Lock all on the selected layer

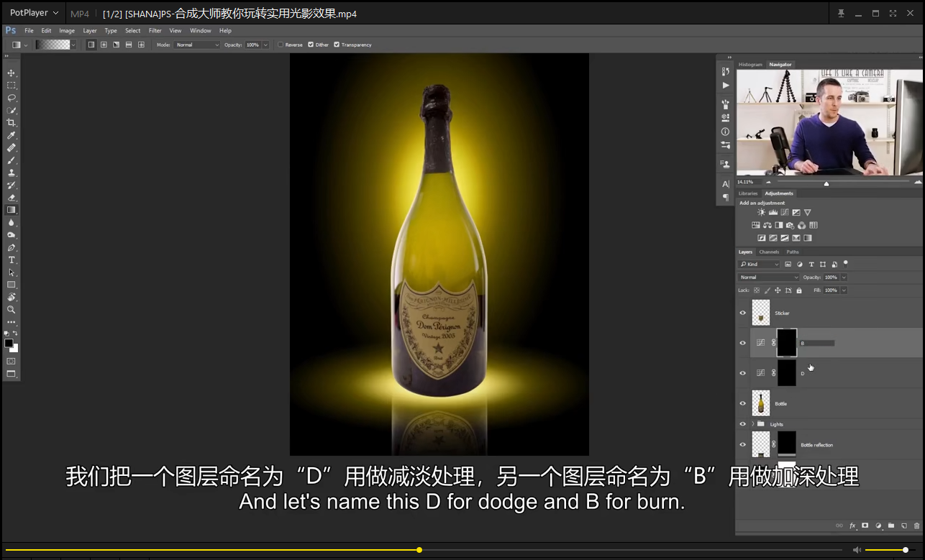[799, 290]
